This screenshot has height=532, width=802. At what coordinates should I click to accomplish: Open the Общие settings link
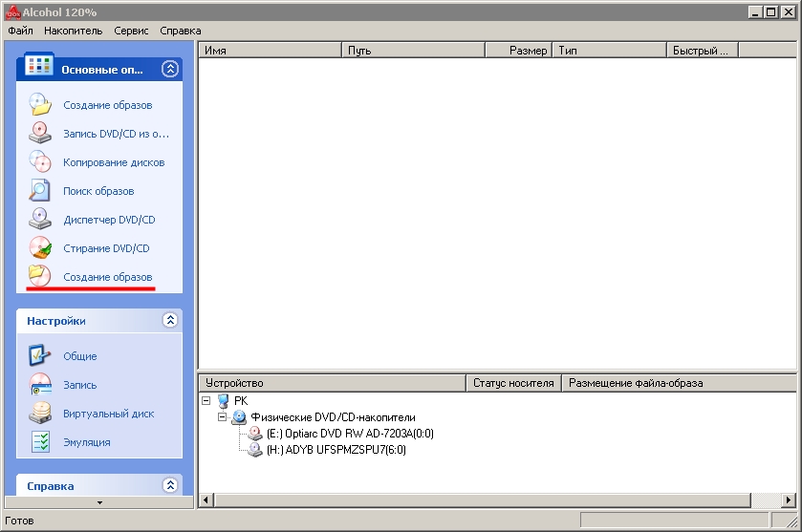(79, 356)
